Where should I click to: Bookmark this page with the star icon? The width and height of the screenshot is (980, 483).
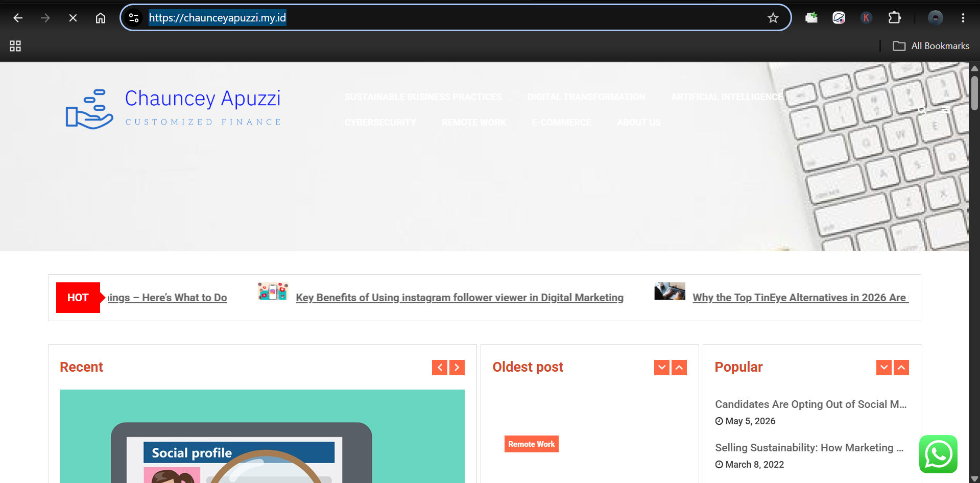tap(773, 18)
